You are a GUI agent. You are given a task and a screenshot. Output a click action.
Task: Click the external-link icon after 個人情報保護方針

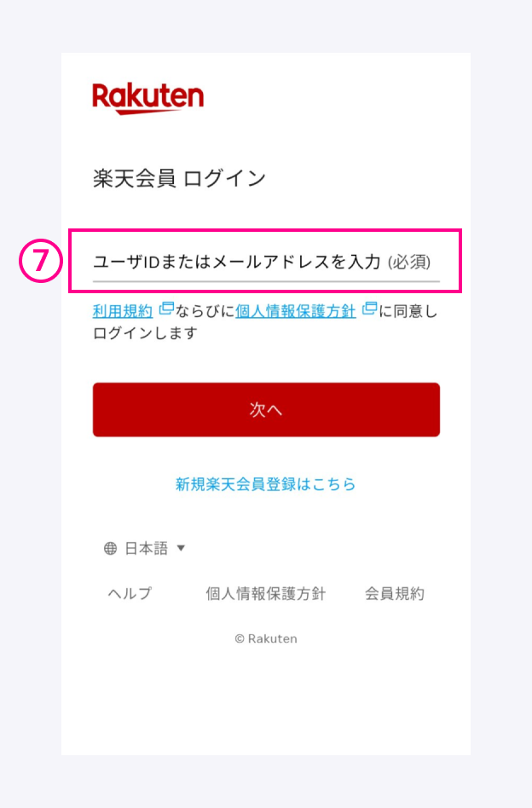tap(368, 310)
